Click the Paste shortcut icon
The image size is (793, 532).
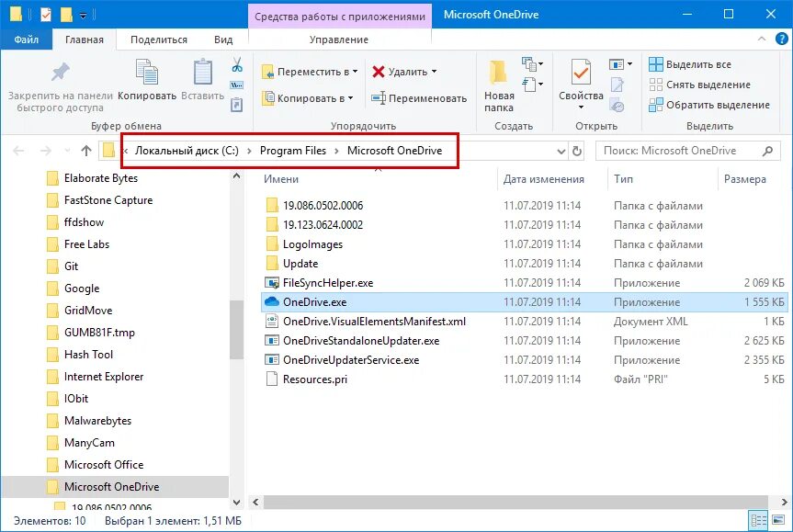[x=237, y=105]
